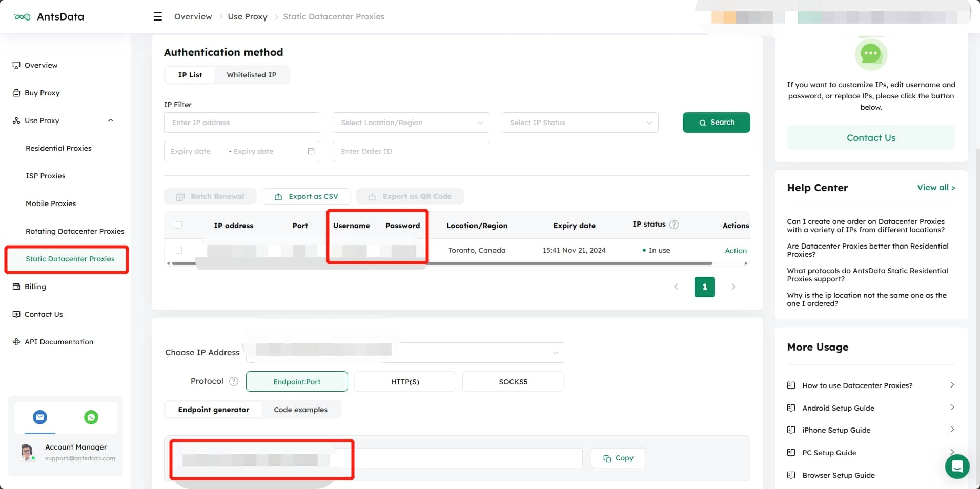Screen dimensions: 980x489
Task: Click the calendar icon in expiry field
Action: 311,151
